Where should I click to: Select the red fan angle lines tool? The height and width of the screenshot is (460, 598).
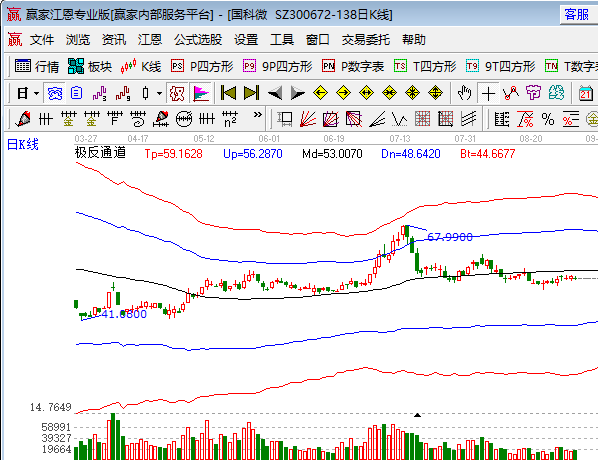[308, 119]
